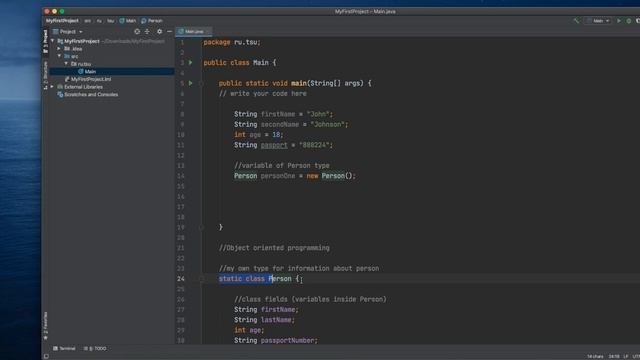This screenshot has width=640, height=360.
Task: Click the passport variable on line 11
Action: (x=274, y=145)
